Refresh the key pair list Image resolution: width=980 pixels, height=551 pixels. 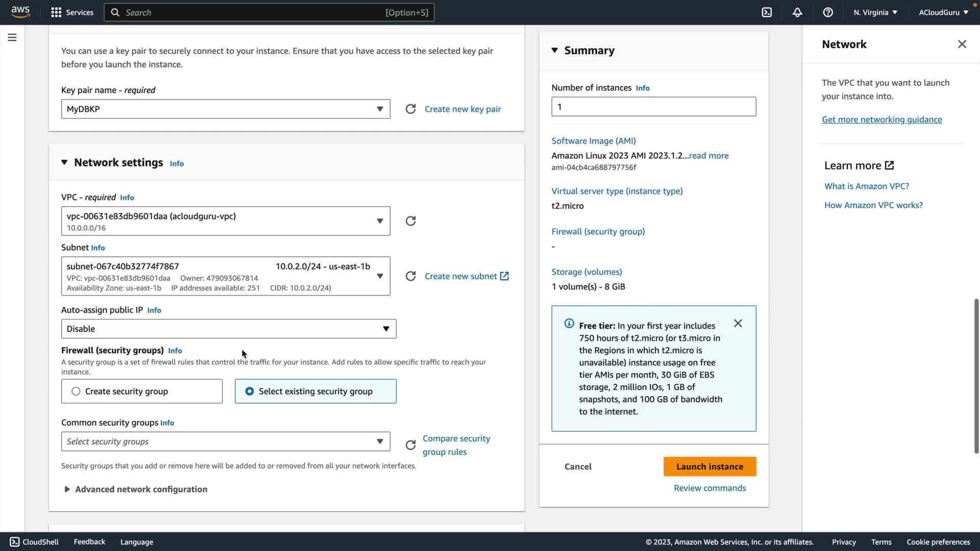click(410, 109)
